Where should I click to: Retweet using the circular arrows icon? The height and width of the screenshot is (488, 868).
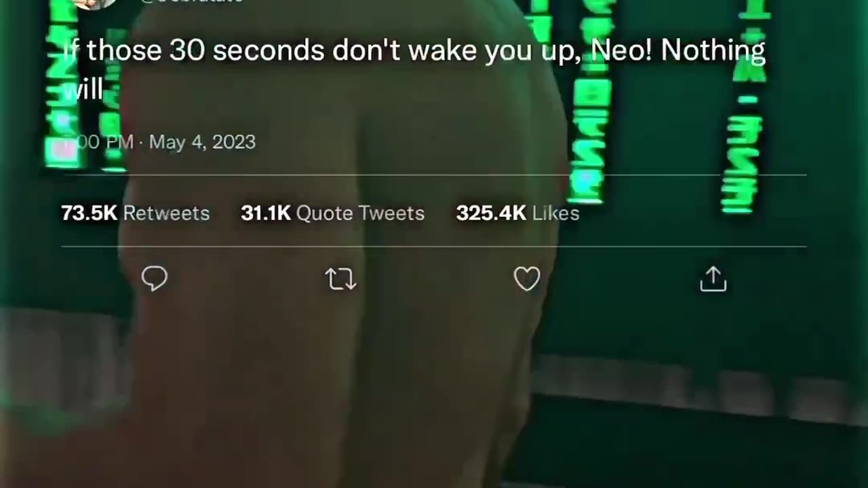click(340, 279)
